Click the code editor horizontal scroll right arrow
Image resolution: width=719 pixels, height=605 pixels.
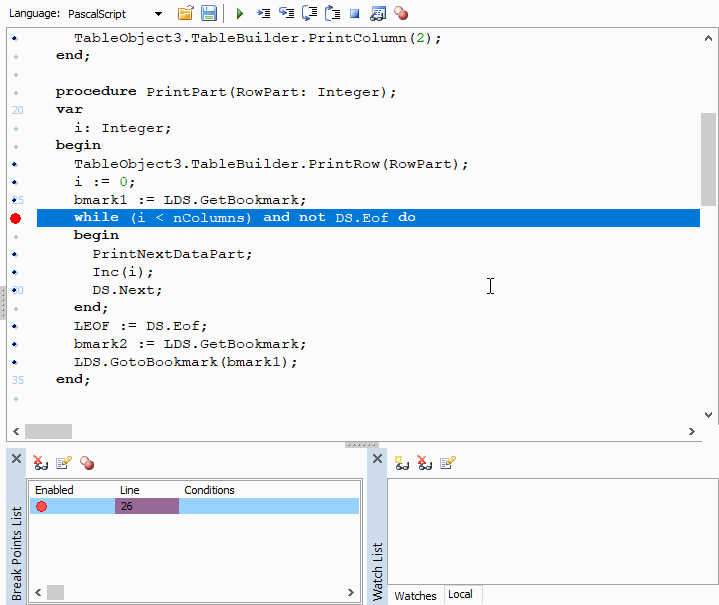(691, 431)
